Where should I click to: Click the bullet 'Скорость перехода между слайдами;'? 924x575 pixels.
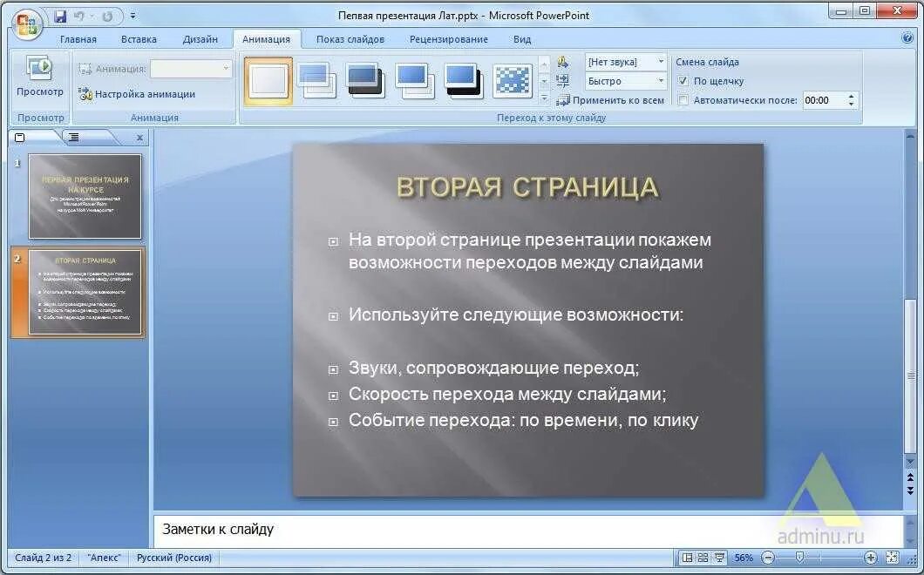(507, 394)
